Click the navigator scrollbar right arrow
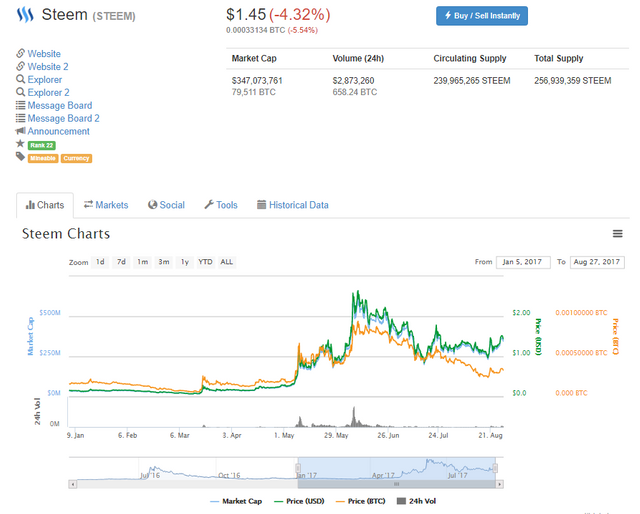Viewport: 640px width, 514px height. click(500, 484)
